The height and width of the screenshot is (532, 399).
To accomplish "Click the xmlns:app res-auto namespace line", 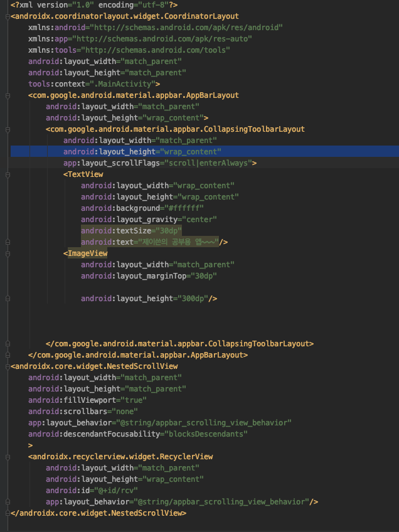I will [140, 39].
